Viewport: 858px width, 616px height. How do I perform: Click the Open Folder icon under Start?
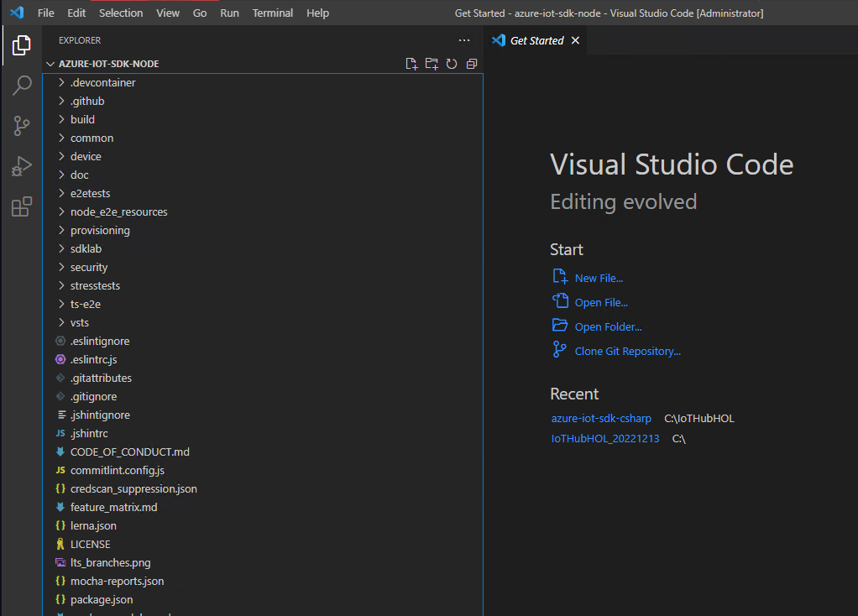click(x=560, y=326)
